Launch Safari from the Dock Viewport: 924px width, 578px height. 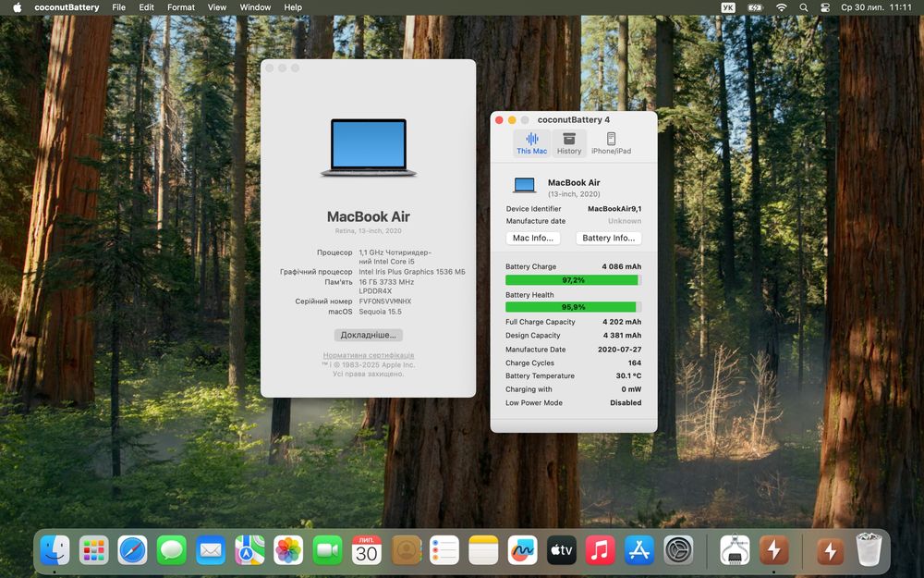(x=132, y=550)
